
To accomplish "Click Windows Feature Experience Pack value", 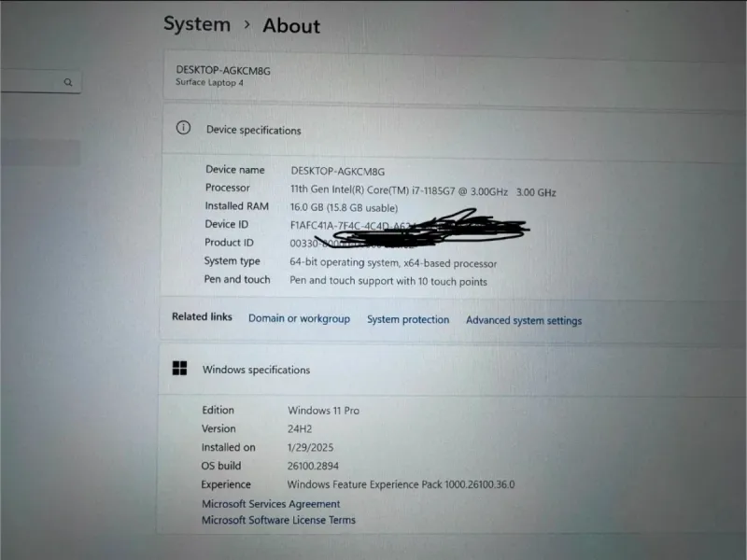I will coord(401,484).
